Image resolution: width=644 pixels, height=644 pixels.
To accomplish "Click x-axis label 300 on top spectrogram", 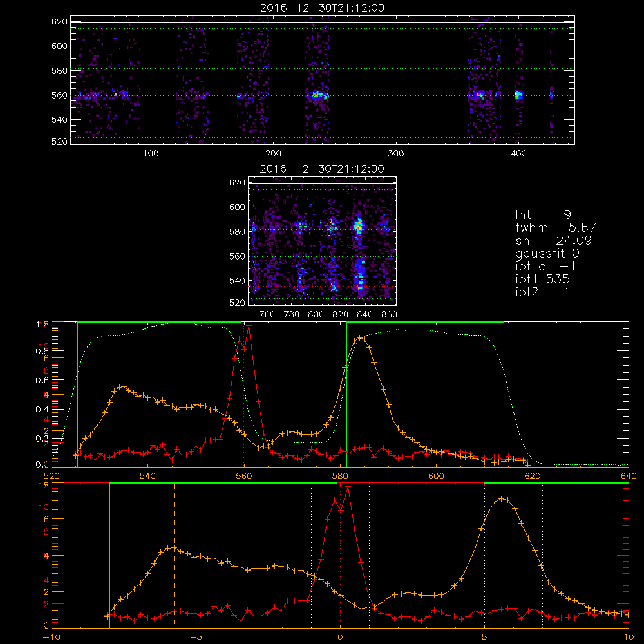I will [x=396, y=154].
